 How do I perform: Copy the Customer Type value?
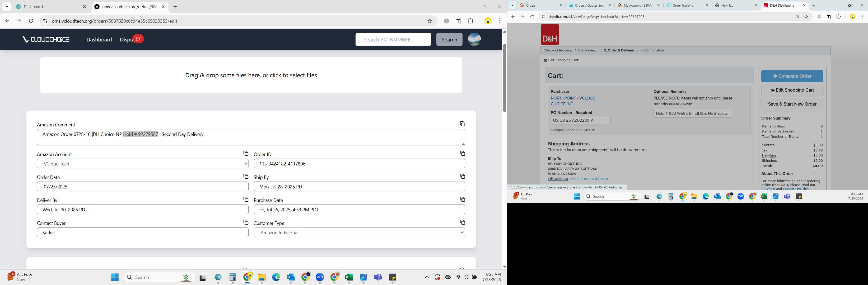[x=462, y=222]
